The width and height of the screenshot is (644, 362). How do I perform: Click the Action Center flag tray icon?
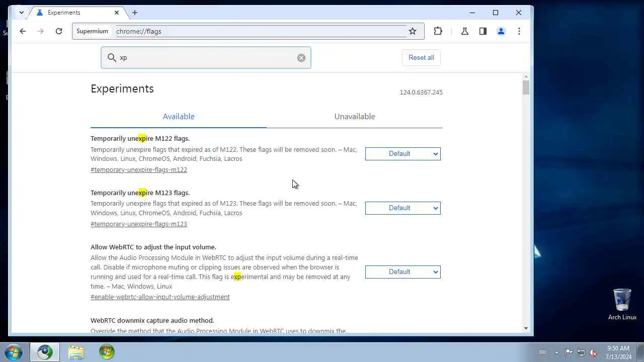point(569,352)
